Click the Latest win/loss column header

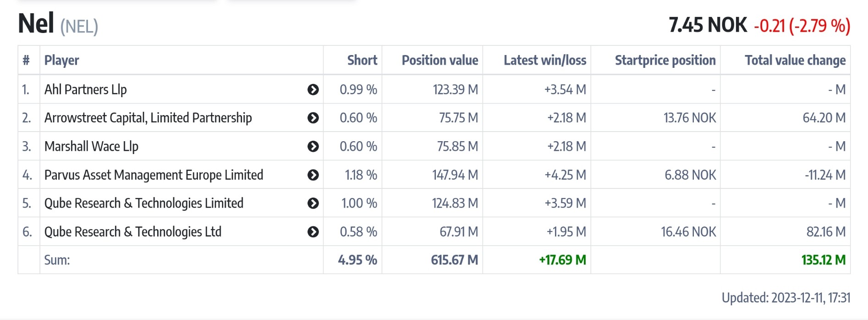click(x=544, y=60)
